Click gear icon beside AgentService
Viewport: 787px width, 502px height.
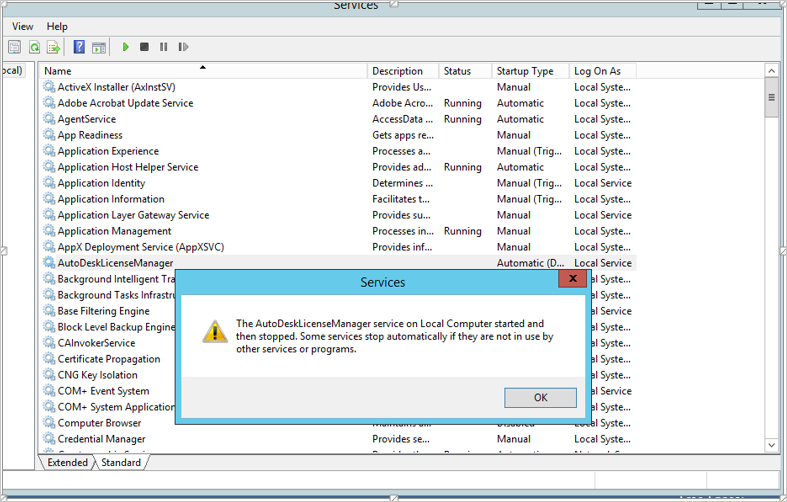click(49, 119)
